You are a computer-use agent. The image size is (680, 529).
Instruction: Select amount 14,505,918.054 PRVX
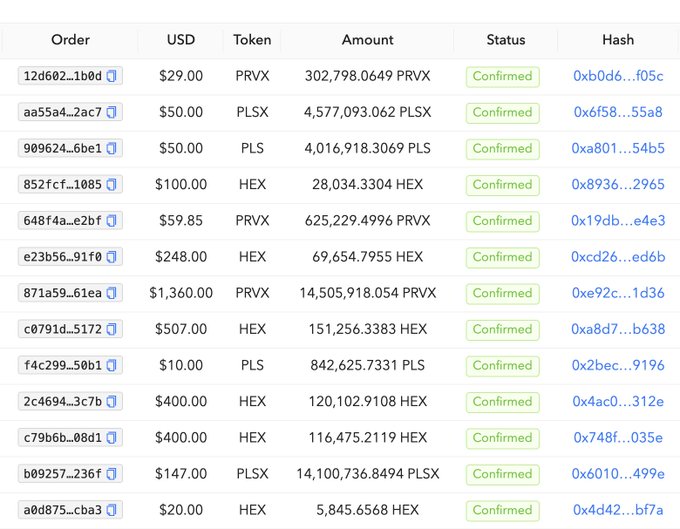click(x=367, y=293)
